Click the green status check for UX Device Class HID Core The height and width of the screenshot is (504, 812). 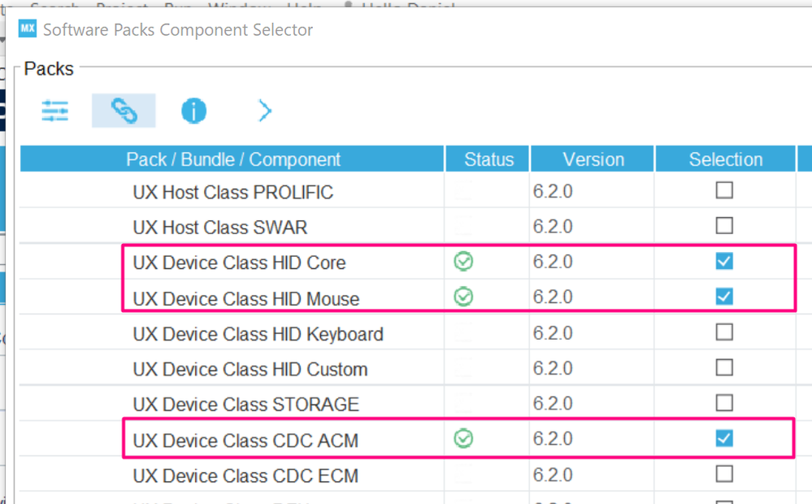point(463,262)
